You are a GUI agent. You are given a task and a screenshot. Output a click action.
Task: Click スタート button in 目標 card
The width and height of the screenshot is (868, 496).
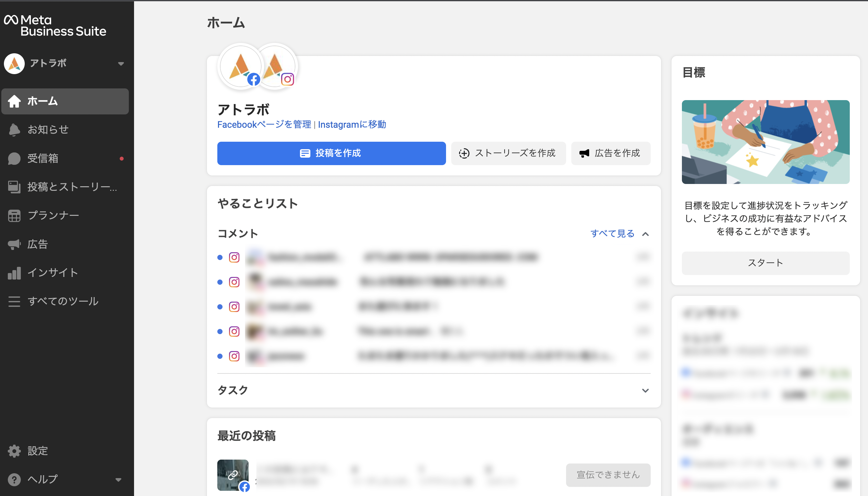tap(766, 263)
